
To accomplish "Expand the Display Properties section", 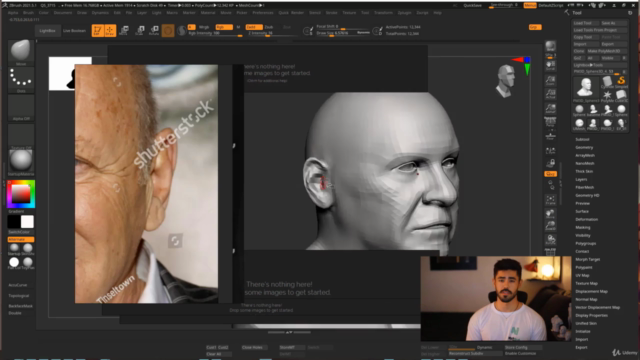I will [x=592, y=315].
